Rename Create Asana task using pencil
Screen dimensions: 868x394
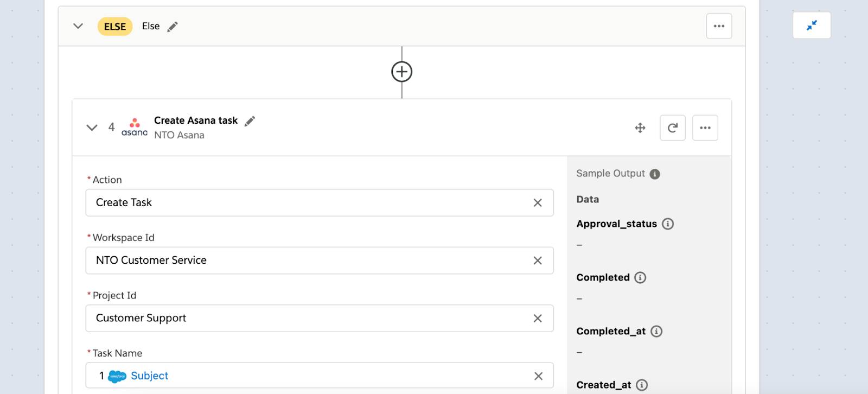[250, 121]
